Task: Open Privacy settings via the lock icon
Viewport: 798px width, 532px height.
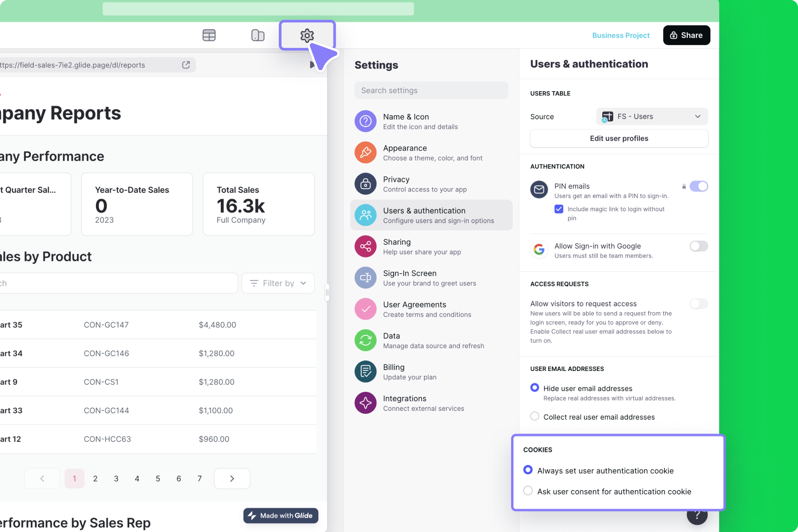Action: point(365,184)
